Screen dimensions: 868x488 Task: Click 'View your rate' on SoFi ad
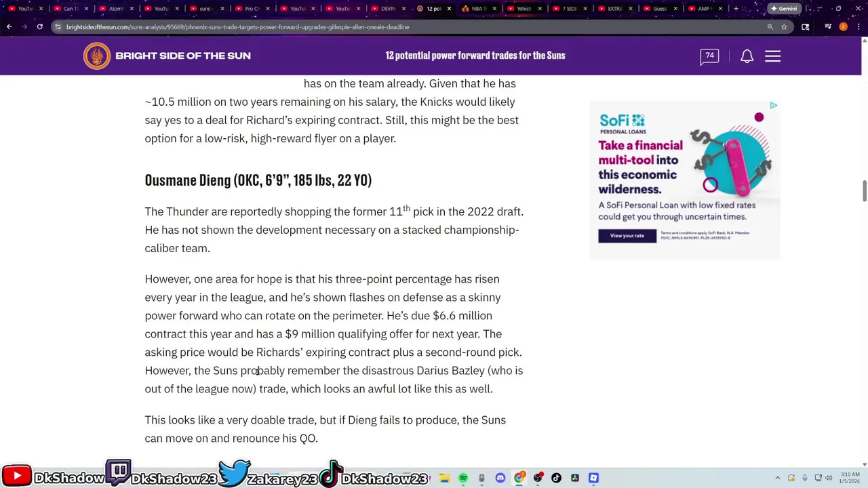(627, 236)
